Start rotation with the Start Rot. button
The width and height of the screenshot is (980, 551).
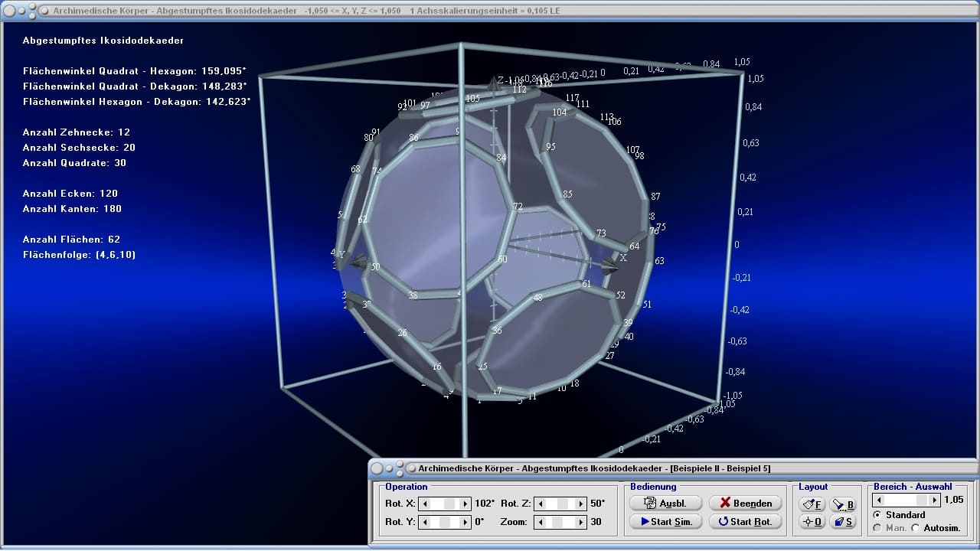(x=745, y=521)
